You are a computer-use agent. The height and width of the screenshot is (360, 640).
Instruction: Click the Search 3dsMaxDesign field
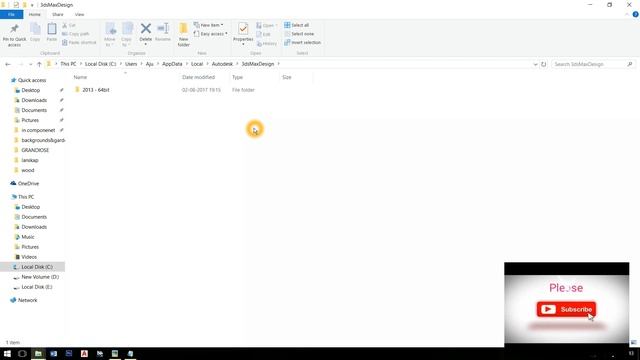pos(593,64)
